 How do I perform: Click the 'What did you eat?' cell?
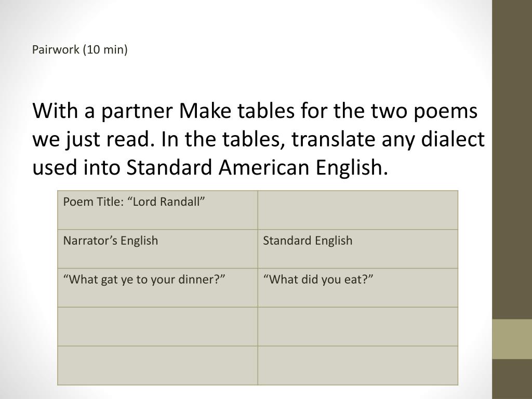[358, 288]
